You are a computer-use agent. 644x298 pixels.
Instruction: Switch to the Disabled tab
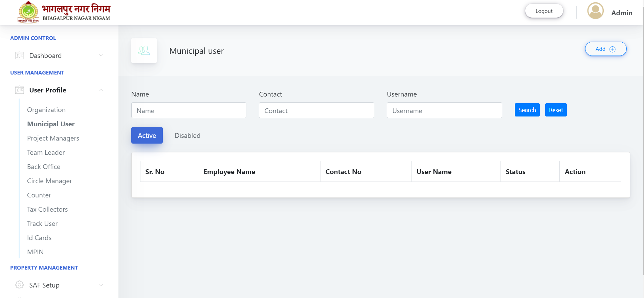[187, 135]
